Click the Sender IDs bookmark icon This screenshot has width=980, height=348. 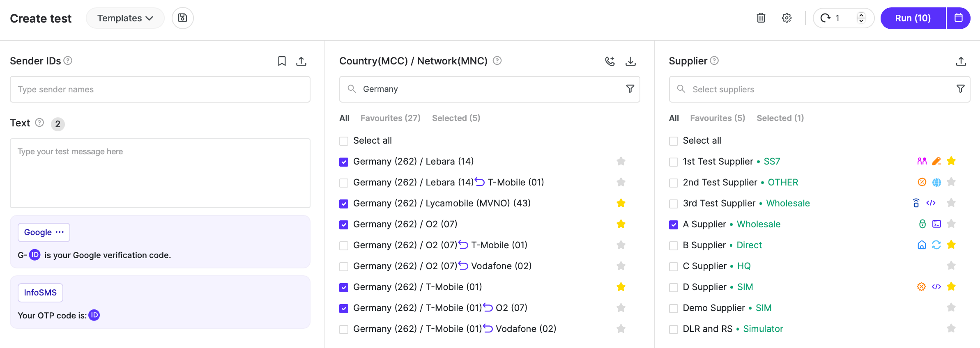(282, 61)
